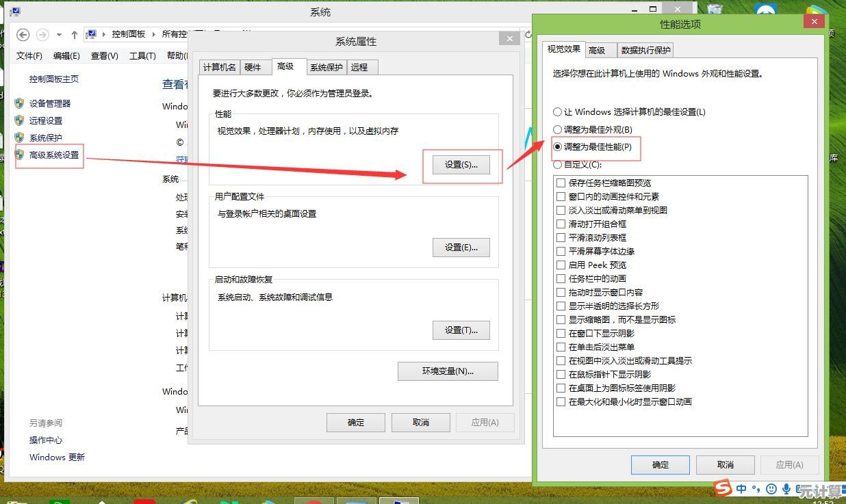Switch to the 数据执行保护 tab
Viewport: 846px width, 504px height.
click(x=645, y=49)
